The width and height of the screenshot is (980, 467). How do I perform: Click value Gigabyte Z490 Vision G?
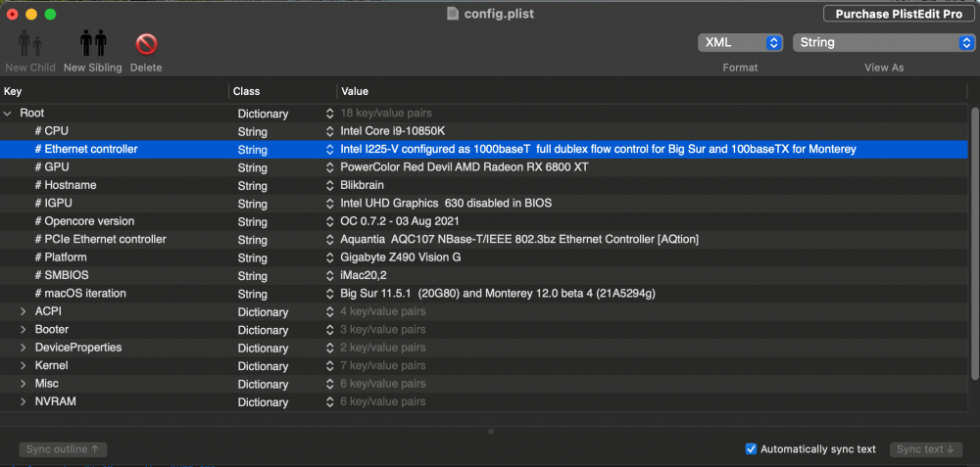coord(401,257)
